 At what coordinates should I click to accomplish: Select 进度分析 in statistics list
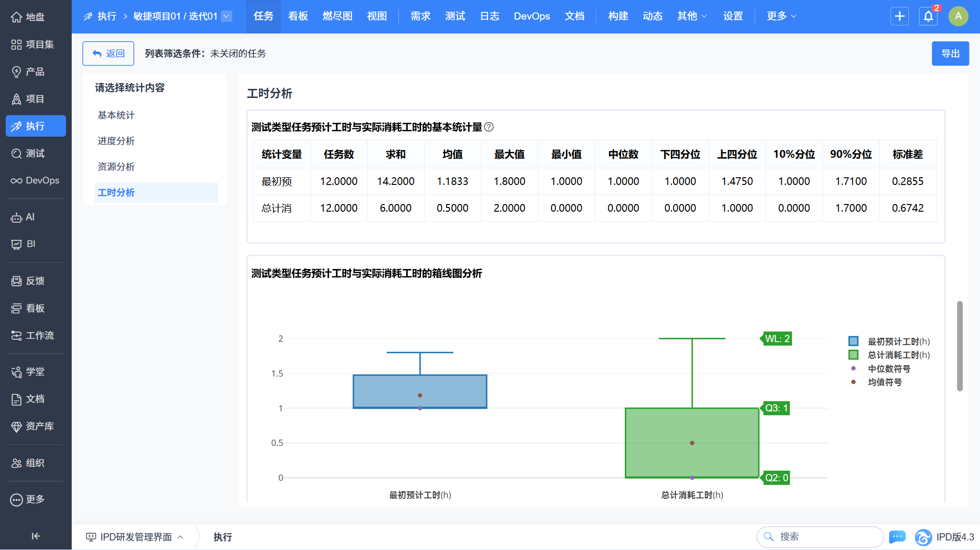(x=116, y=141)
